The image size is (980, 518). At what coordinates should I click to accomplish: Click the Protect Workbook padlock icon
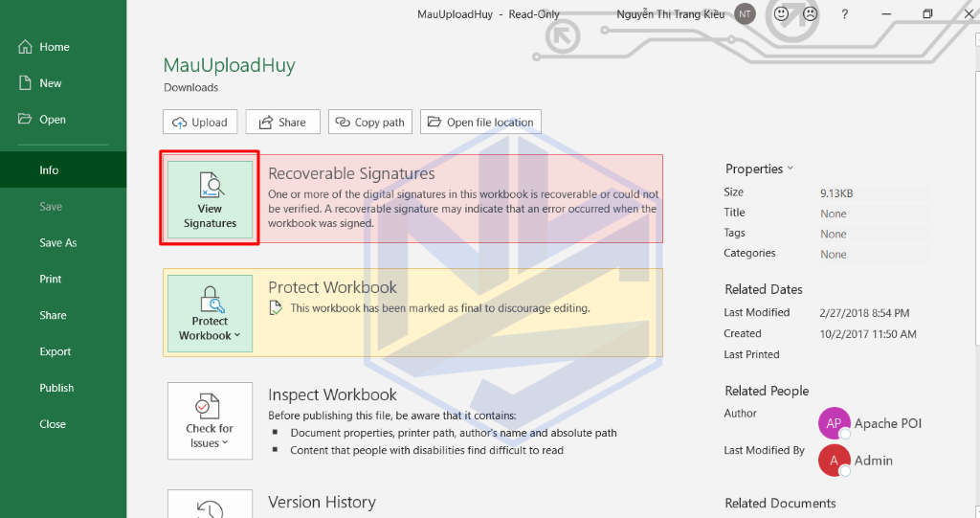pyautogui.click(x=212, y=299)
